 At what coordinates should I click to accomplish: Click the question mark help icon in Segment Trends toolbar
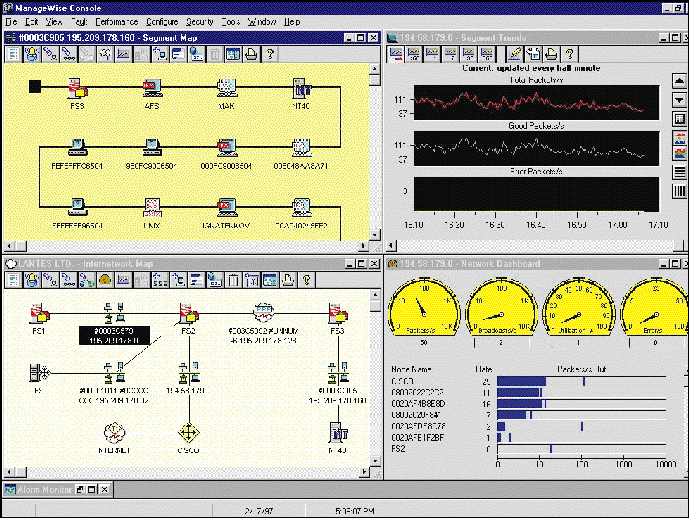[x=569, y=54]
